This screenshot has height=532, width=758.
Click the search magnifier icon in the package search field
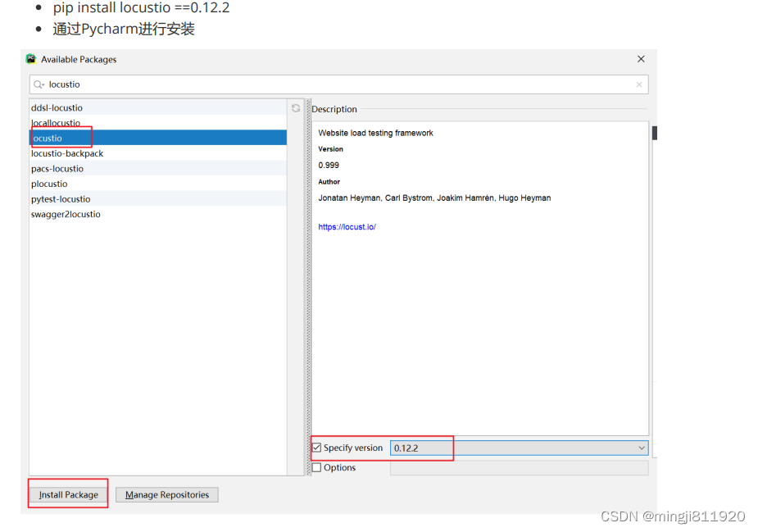(x=39, y=84)
